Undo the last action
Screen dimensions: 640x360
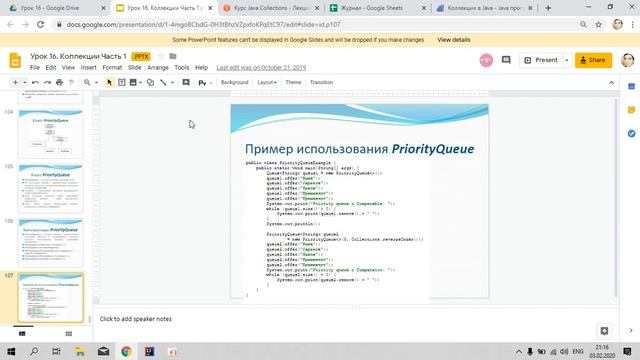click(x=35, y=82)
